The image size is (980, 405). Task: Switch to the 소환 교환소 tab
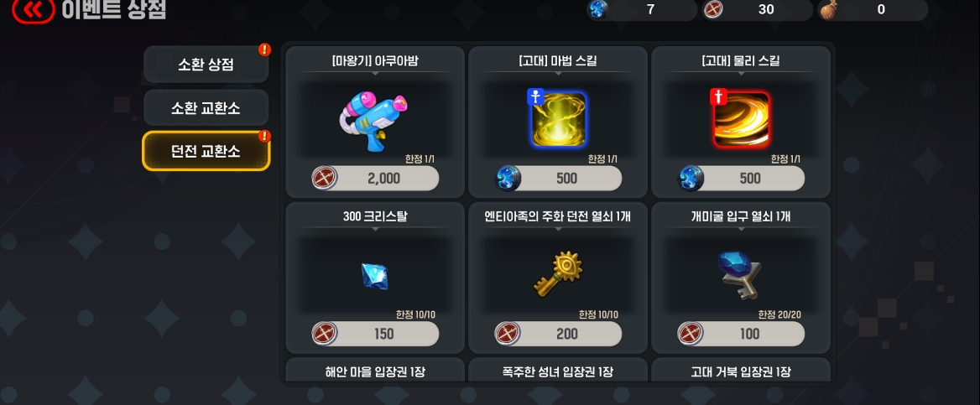pos(206,107)
